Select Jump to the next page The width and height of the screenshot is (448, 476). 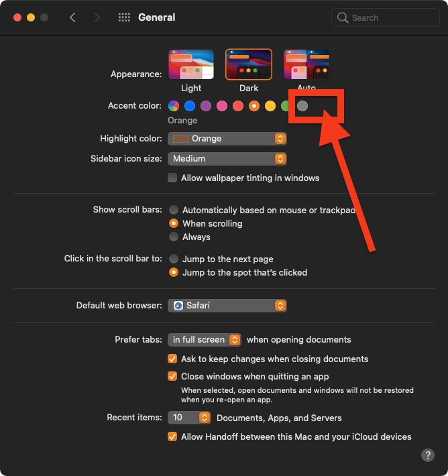point(174,259)
